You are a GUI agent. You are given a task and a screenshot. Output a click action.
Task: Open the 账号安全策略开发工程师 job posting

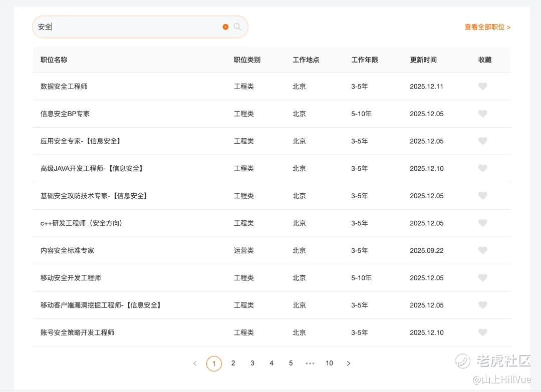pyautogui.click(x=77, y=332)
